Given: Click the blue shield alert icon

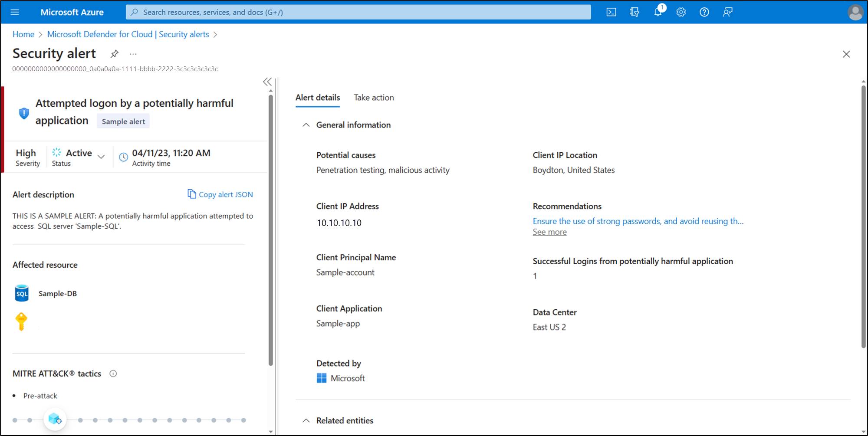Looking at the screenshot, I should (x=24, y=113).
